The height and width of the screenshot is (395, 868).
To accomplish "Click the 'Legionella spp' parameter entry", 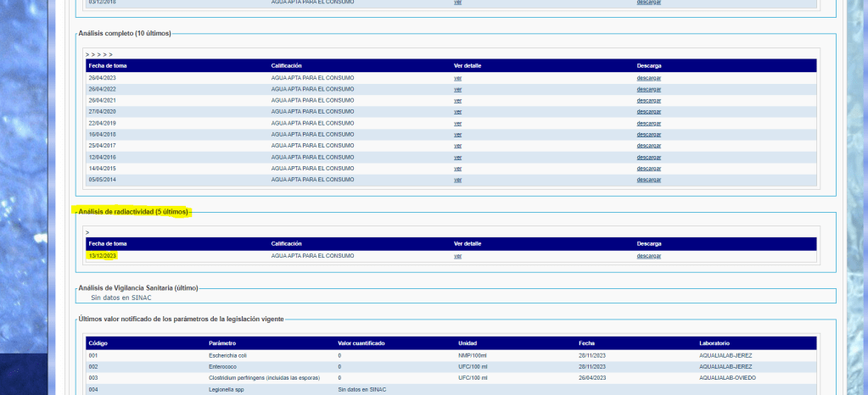I will tap(227, 389).
